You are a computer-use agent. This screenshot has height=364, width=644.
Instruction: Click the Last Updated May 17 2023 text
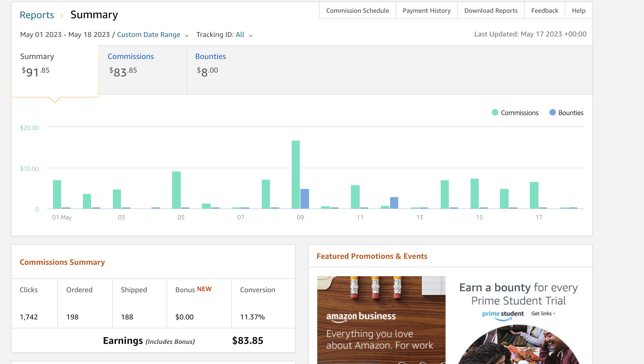coord(530,34)
